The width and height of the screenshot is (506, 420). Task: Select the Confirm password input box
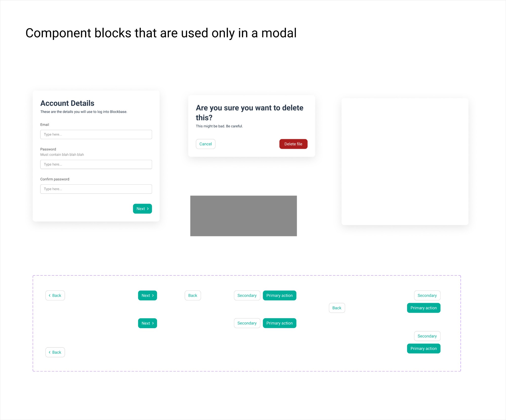pyautogui.click(x=96, y=189)
